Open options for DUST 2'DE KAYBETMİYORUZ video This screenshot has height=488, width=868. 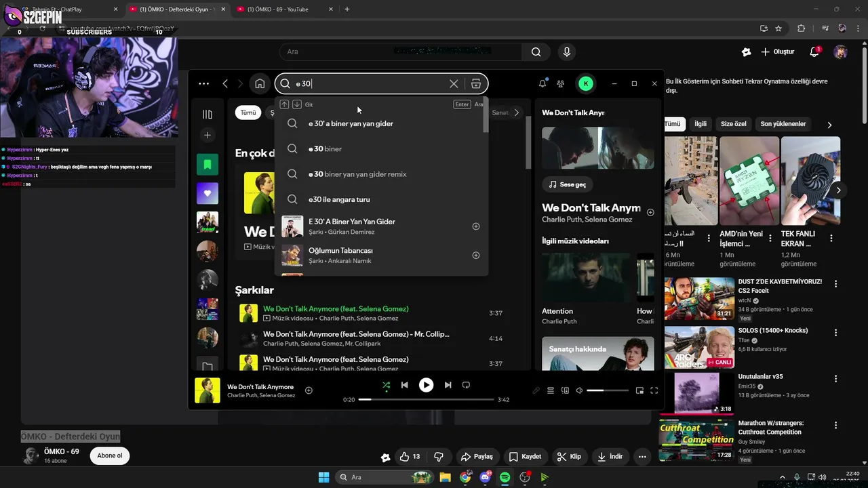tap(836, 284)
